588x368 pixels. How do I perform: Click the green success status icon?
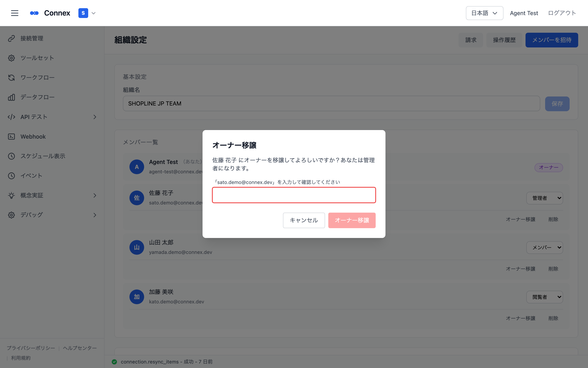point(114,362)
